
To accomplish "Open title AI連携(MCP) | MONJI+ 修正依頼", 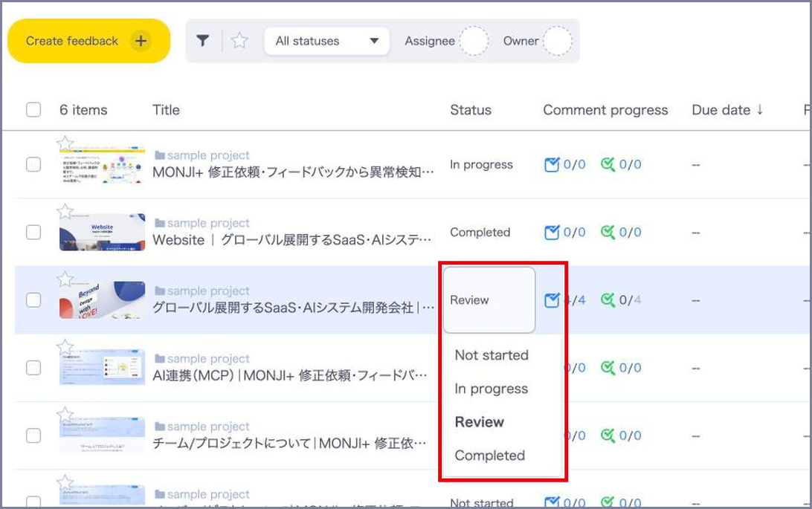I will point(290,375).
